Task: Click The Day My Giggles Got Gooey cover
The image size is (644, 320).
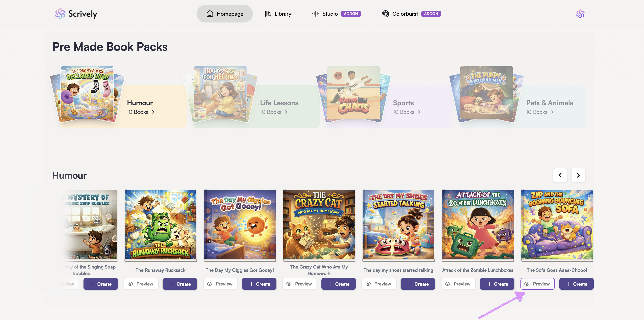Action: (240, 224)
